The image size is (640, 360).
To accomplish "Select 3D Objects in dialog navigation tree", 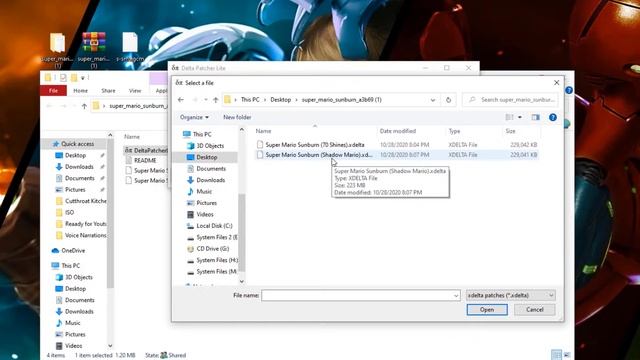I will pos(210,145).
